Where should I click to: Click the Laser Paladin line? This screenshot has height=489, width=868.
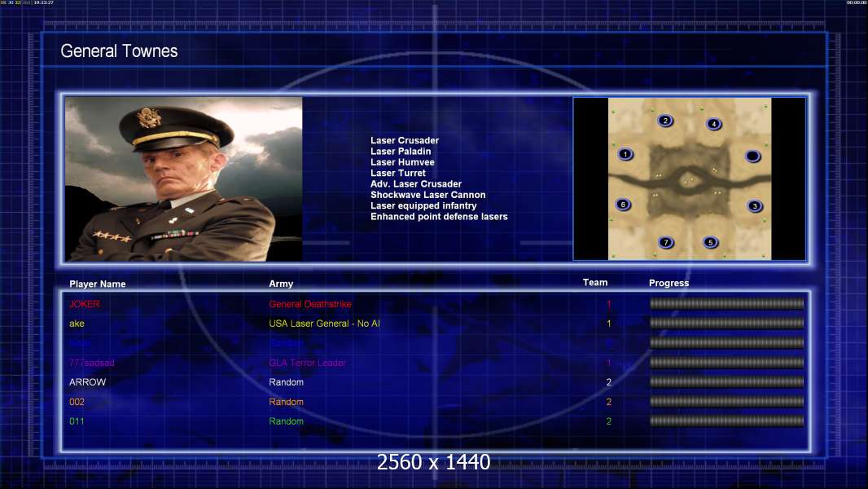(401, 152)
